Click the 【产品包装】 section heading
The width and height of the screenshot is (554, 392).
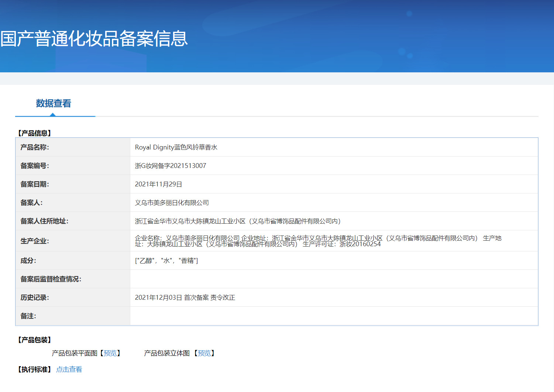click(x=35, y=340)
